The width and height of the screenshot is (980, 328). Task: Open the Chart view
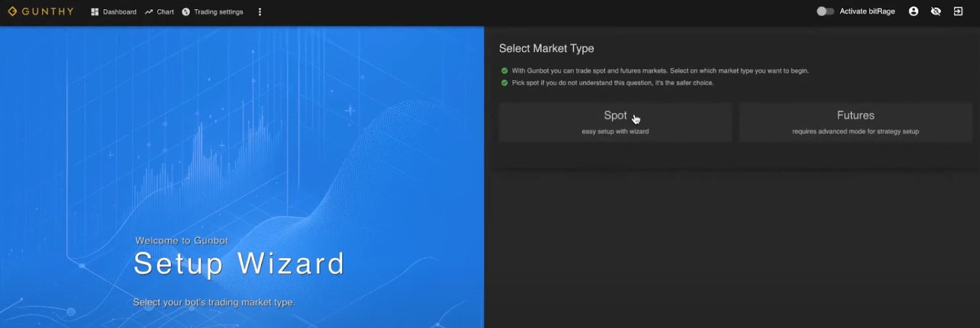tap(159, 12)
